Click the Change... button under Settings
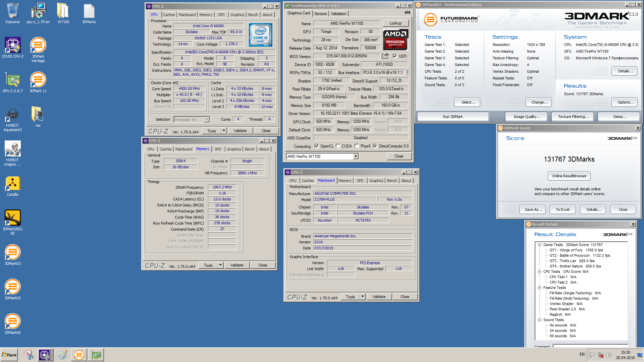Viewport: 644px width, 362px height. 539,102
